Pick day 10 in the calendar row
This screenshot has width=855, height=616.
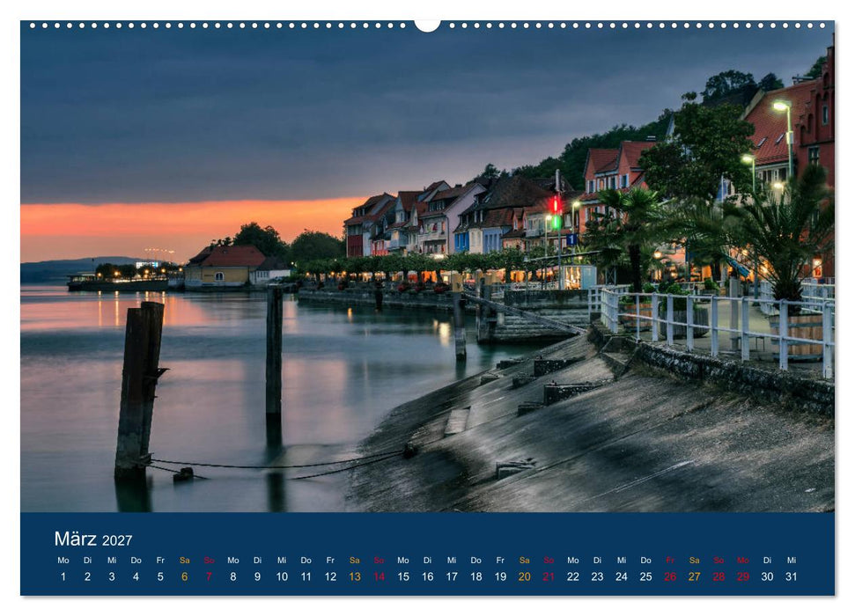pos(282,576)
